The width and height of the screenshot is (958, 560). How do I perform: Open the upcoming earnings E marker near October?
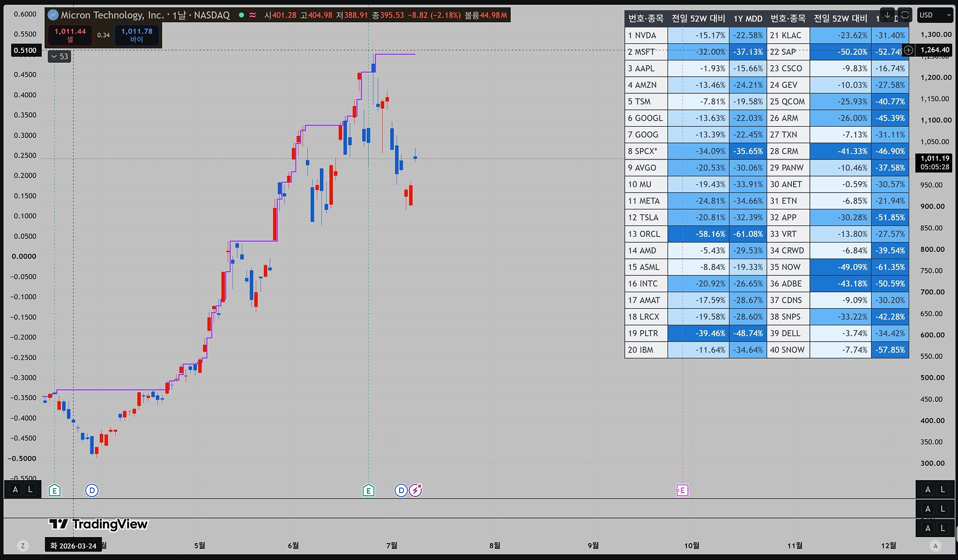[x=682, y=491]
